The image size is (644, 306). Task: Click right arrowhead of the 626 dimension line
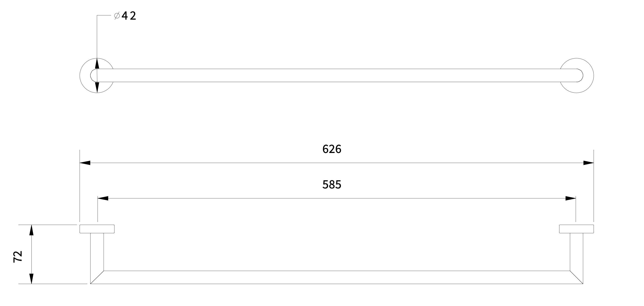(x=589, y=163)
